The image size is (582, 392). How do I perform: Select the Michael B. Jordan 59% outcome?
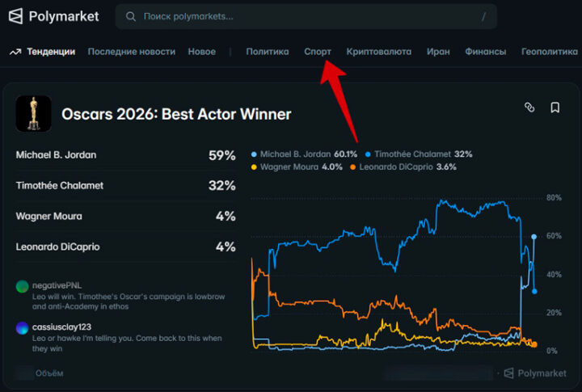(x=125, y=155)
